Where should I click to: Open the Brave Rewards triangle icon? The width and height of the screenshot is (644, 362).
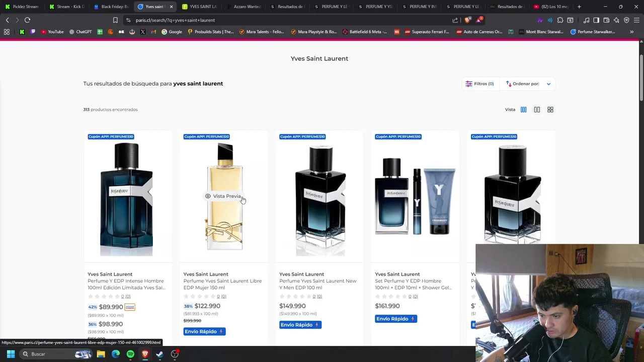coord(479,20)
